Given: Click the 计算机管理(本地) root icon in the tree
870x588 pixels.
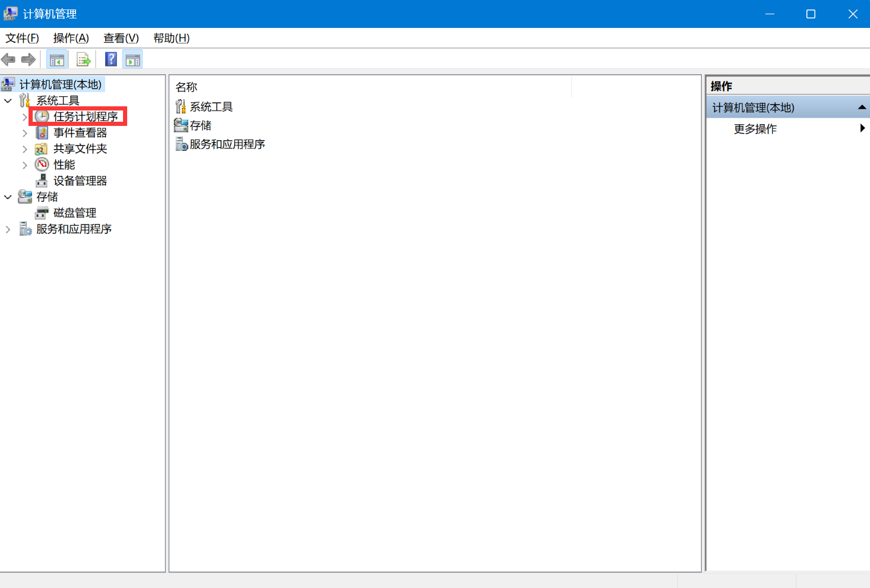Looking at the screenshot, I should click(x=8, y=84).
